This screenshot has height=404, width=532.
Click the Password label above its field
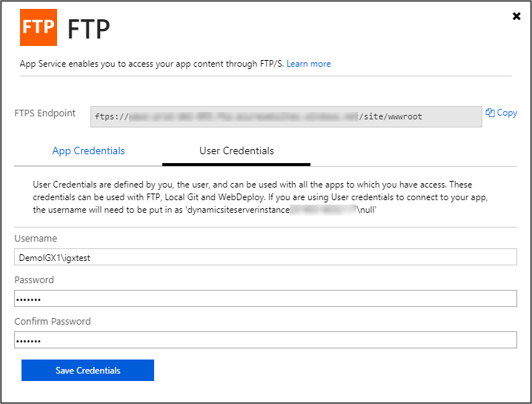pos(34,280)
